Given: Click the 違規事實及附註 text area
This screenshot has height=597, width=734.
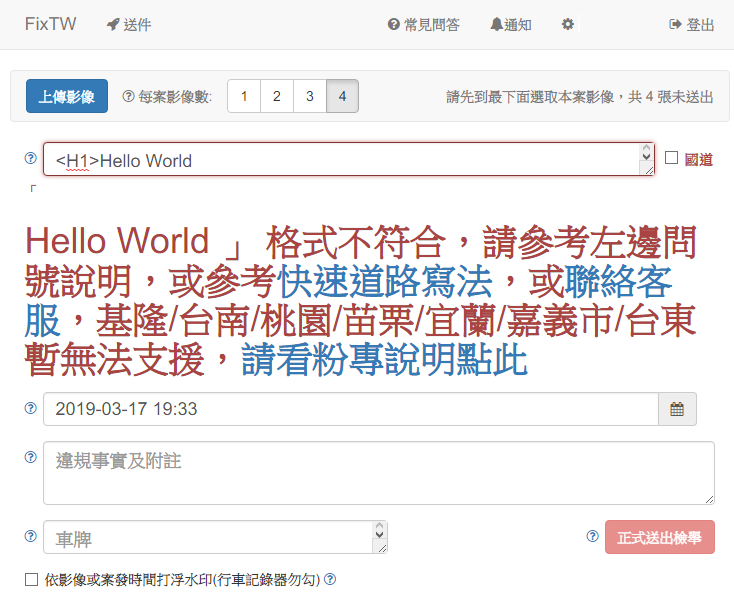Looking at the screenshot, I should point(379,473).
